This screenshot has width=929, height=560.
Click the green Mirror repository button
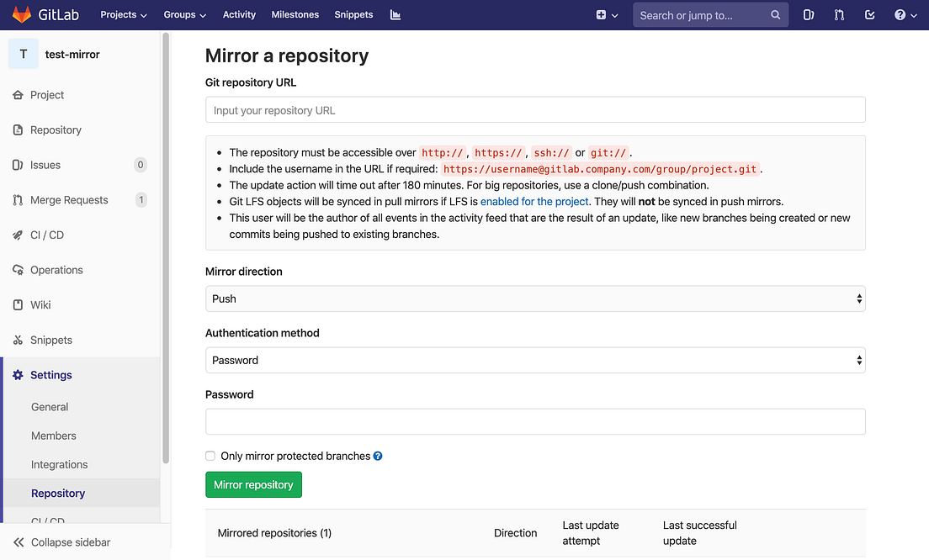click(253, 484)
